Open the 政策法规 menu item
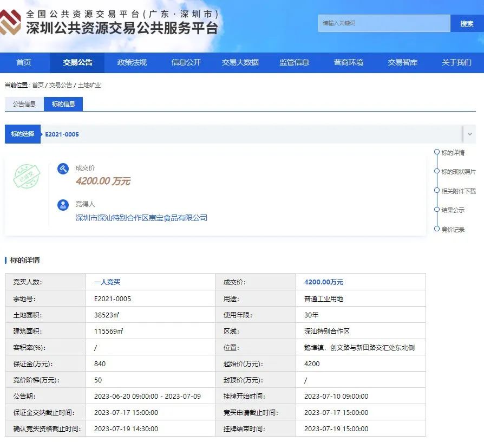The width and height of the screenshot is (484, 448). [132, 62]
